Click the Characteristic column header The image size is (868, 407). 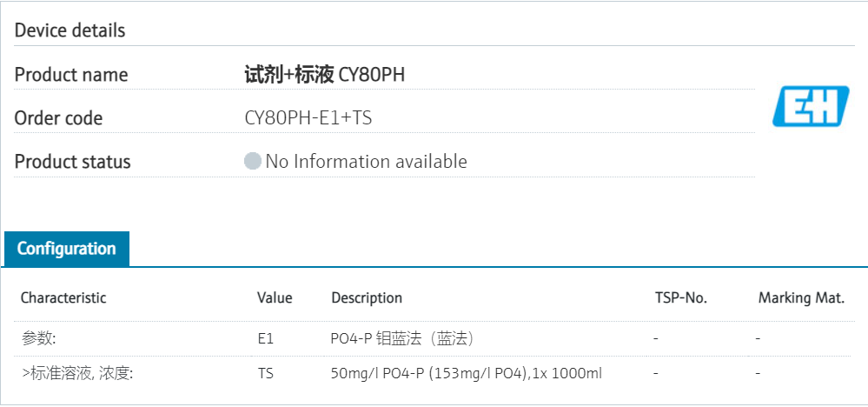click(63, 297)
